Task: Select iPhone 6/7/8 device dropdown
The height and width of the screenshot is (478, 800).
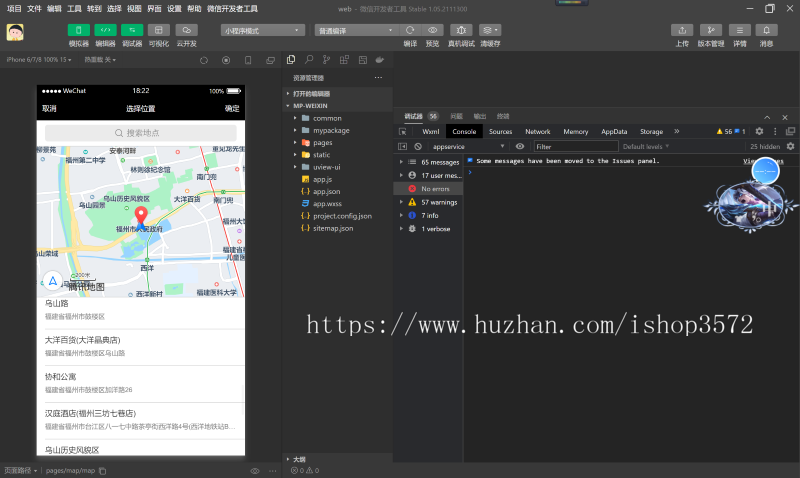Action: (39, 60)
